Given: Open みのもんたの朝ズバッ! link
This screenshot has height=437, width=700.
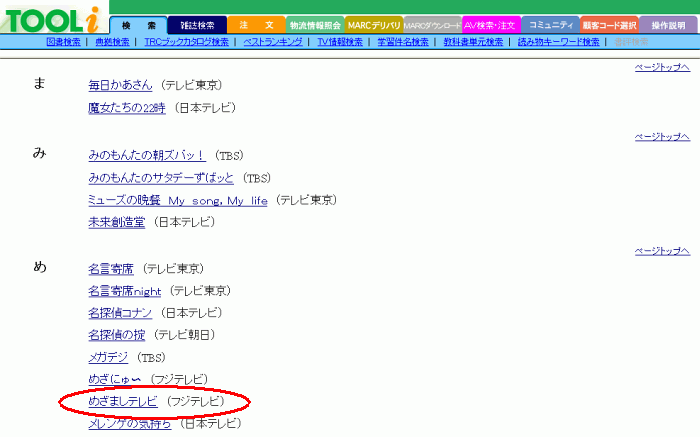Looking at the screenshot, I should (x=147, y=155).
